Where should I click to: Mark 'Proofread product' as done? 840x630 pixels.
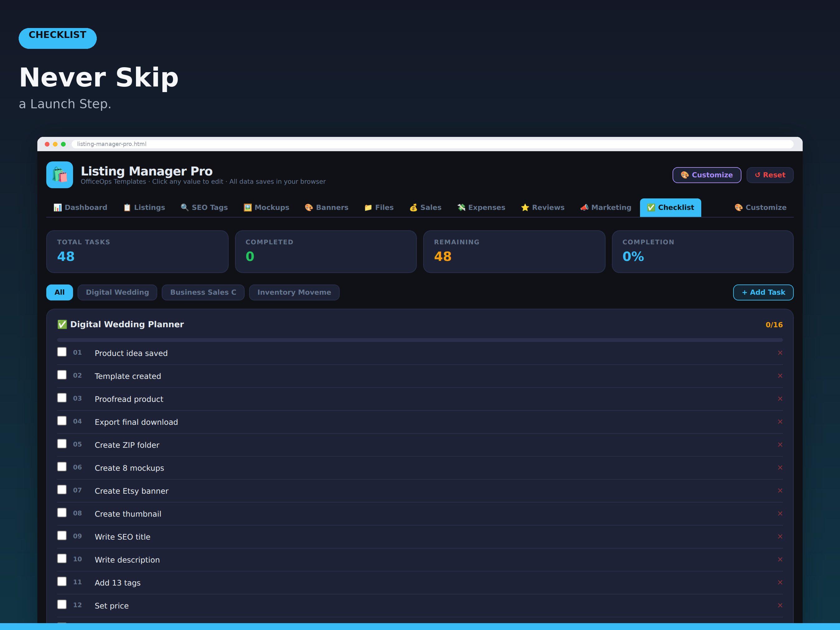tap(62, 398)
